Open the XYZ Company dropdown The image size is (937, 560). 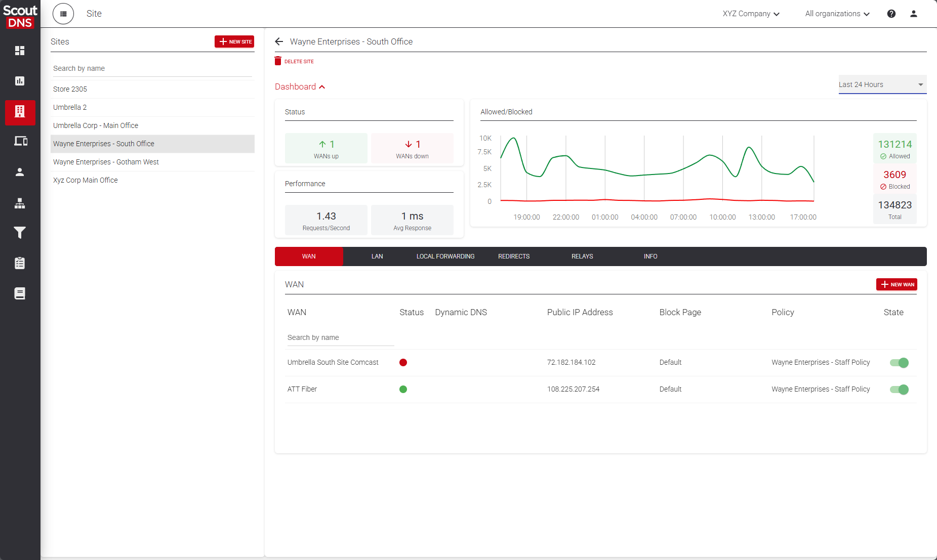click(751, 14)
